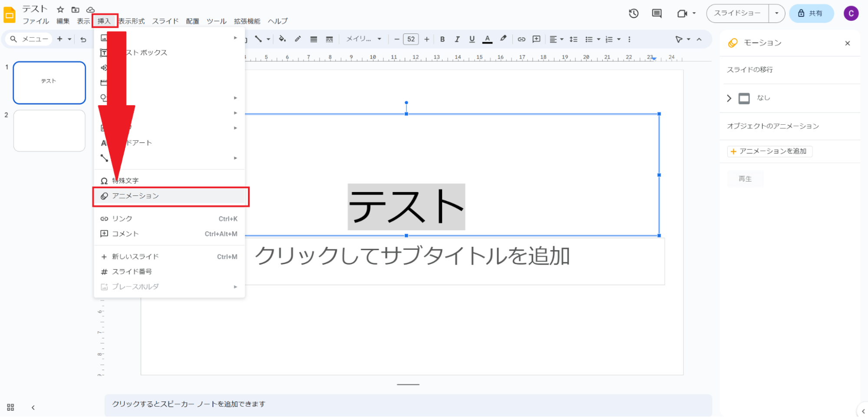
Task: Expand the slide transition section
Action: pyautogui.click(x=729, y=98)
